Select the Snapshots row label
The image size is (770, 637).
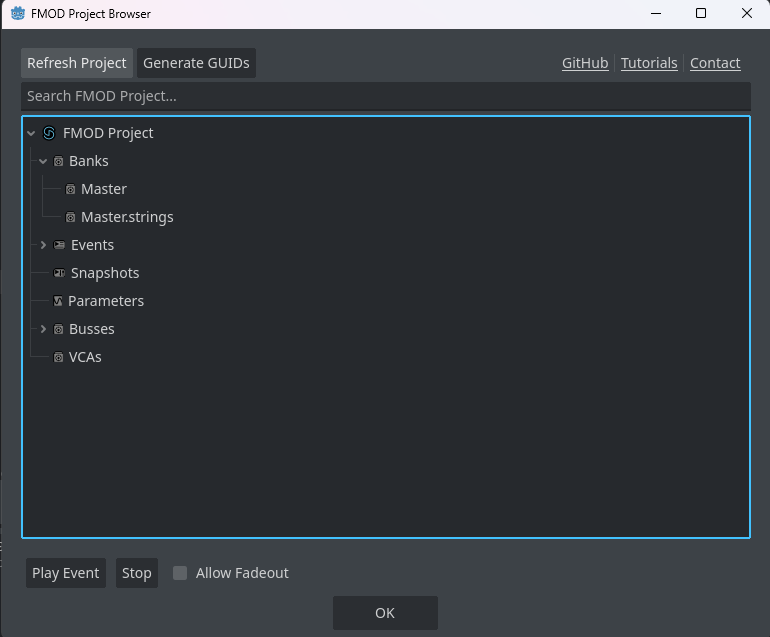point(105,273)
